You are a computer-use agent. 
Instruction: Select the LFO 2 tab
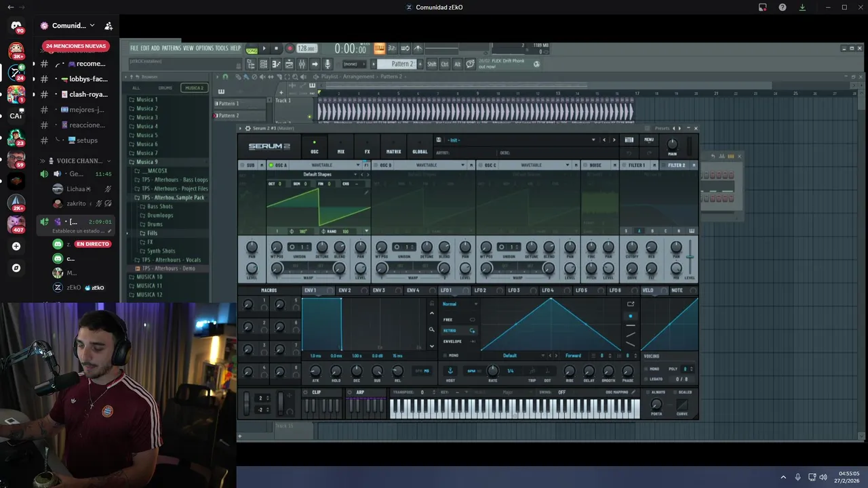pyautogui.click(x=486, y=291)
